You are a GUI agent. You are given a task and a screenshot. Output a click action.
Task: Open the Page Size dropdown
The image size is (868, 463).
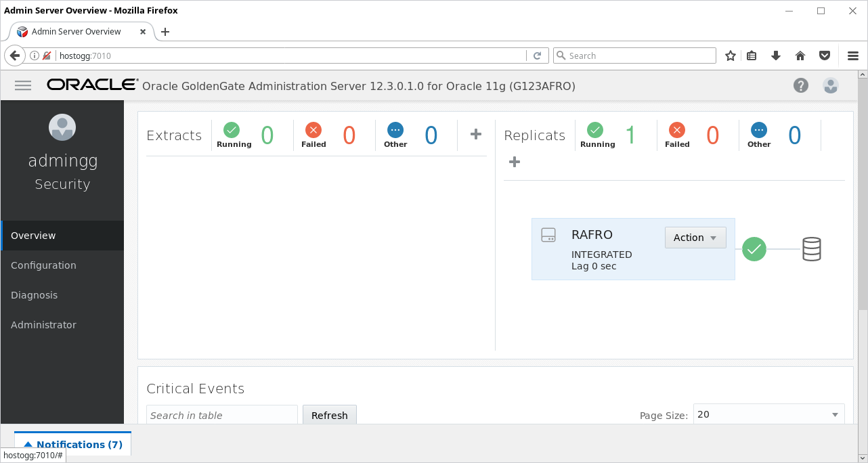(768, 414)
